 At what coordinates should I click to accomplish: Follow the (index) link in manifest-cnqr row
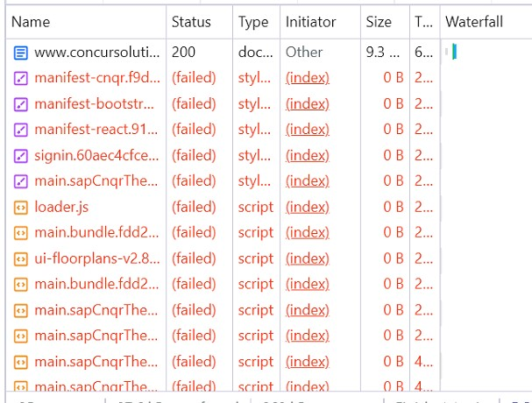click(x=308, y=78)
